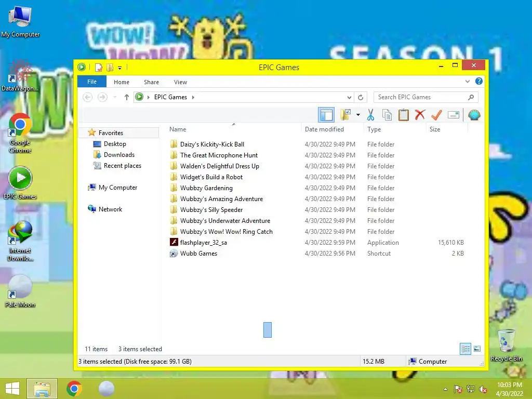Click the root chevron before EPIC Games
This screenshot has height=399, width=532.
tap(148, 97)
